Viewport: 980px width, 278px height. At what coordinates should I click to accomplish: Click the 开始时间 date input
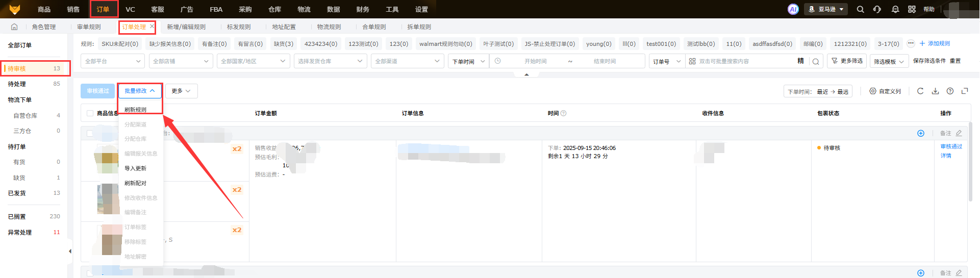[x=536, y=61]
